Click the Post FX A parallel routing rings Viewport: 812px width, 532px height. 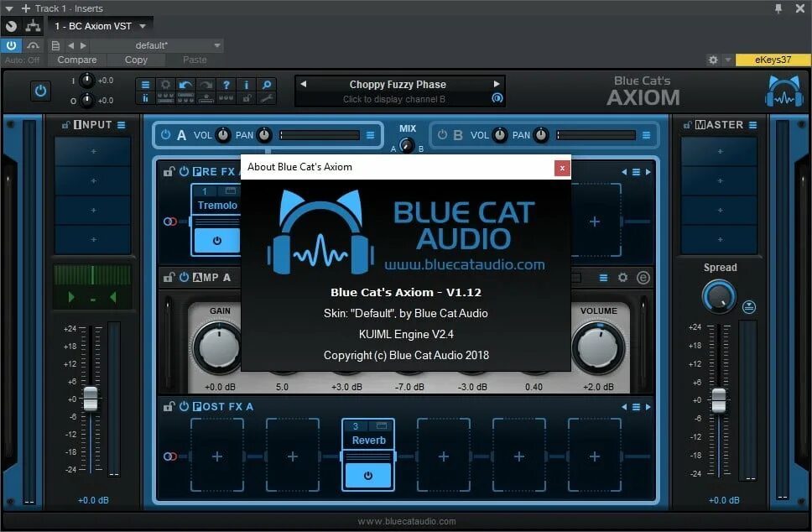(x=169, y=456)
